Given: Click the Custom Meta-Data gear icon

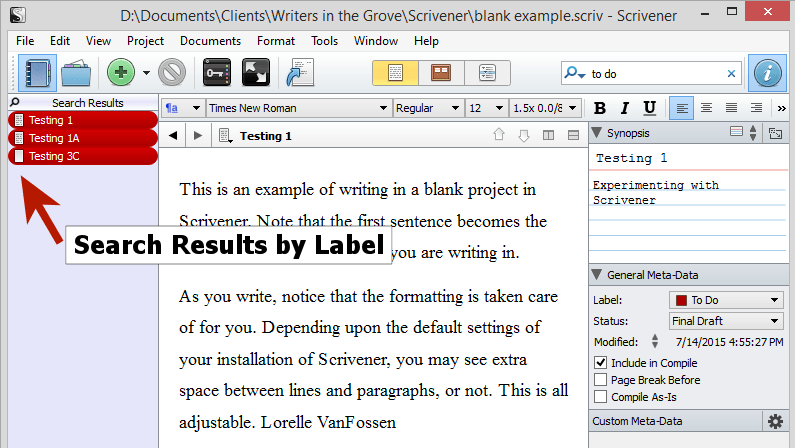Looking at the screenshot, I should pos(775,421).
